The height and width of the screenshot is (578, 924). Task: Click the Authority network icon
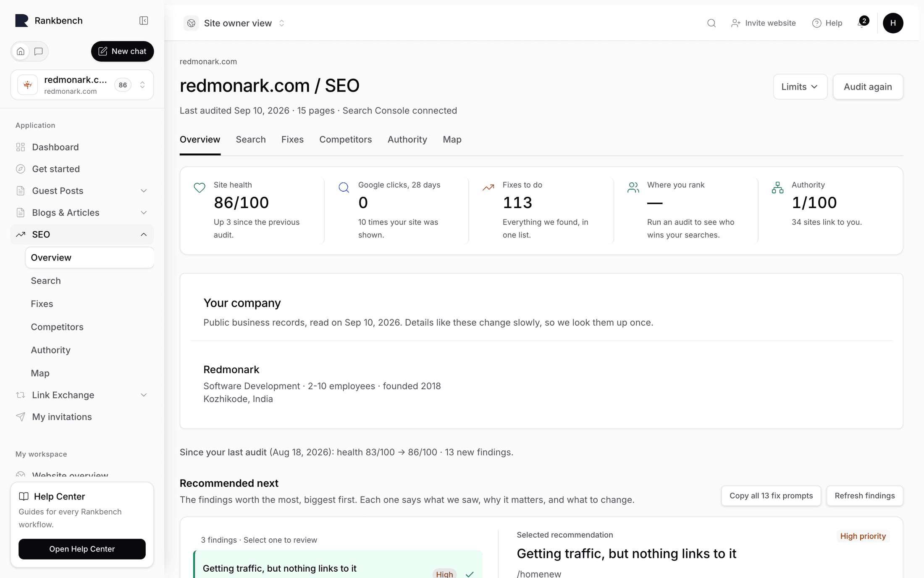click(x=777, y=187)
